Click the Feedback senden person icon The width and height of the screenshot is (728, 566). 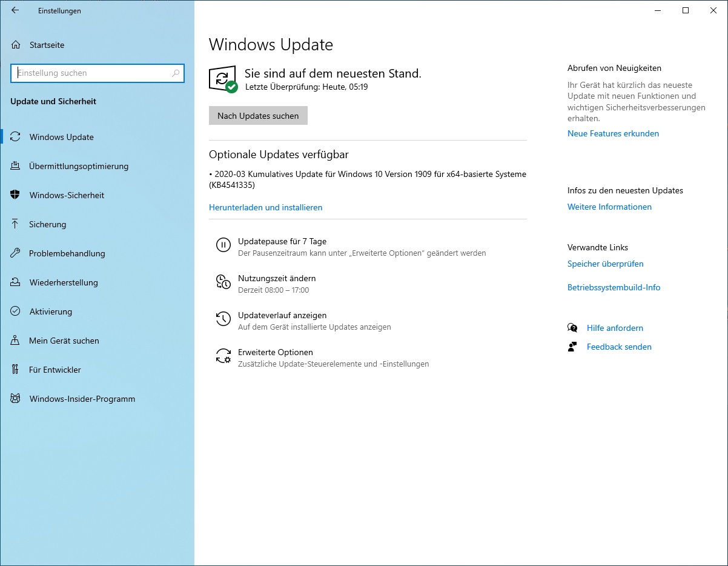[x=572, y=347]
